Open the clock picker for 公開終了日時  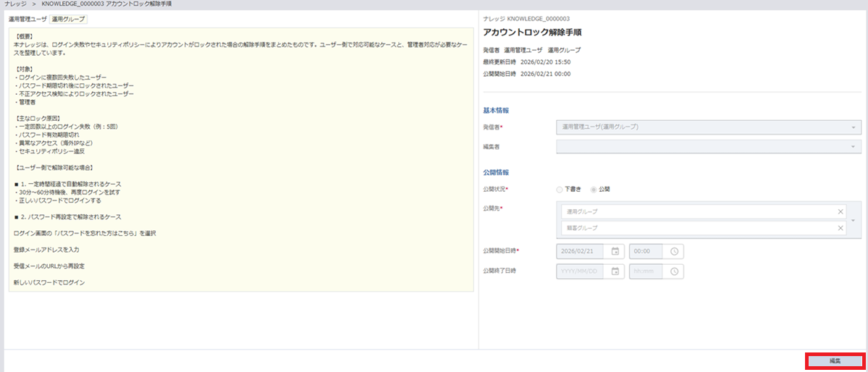pos(674,271)
